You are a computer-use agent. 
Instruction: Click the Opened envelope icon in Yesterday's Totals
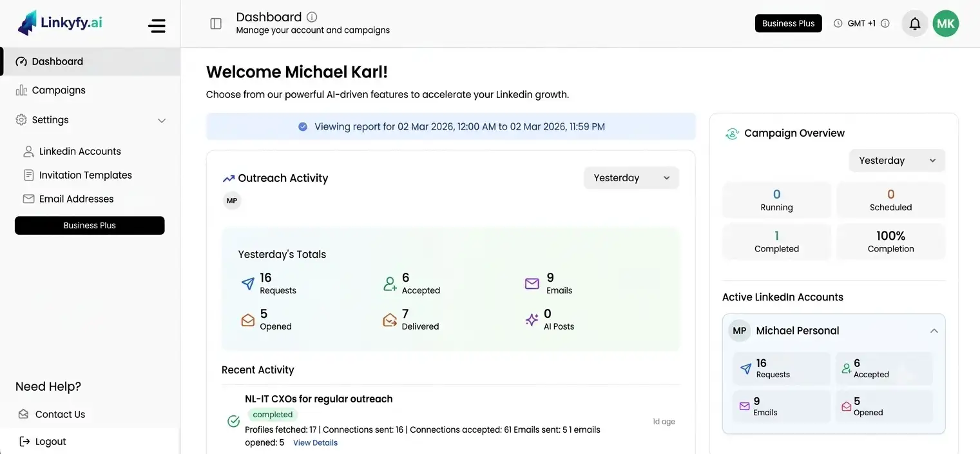click(248, 320)
